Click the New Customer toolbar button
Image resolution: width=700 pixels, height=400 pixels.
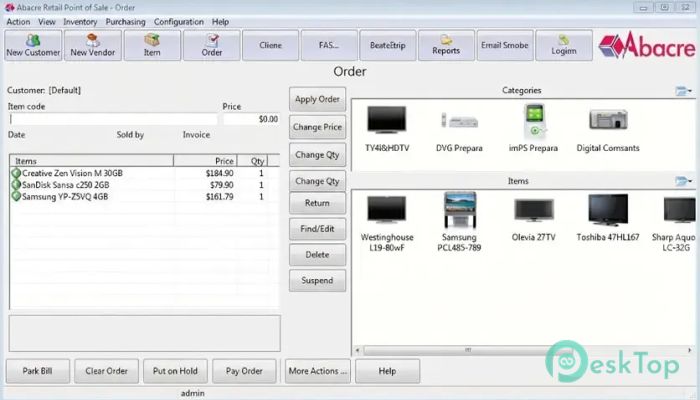click(x=33, y=45)
